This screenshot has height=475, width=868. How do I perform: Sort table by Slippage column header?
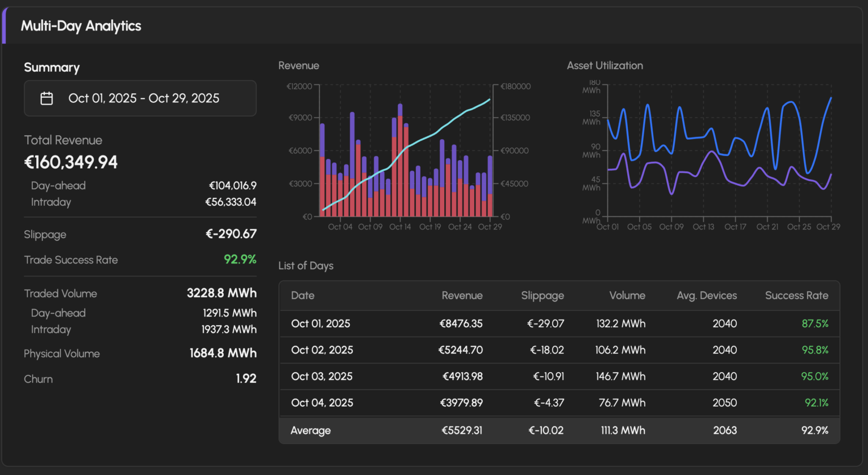click(x=542, y=295)
